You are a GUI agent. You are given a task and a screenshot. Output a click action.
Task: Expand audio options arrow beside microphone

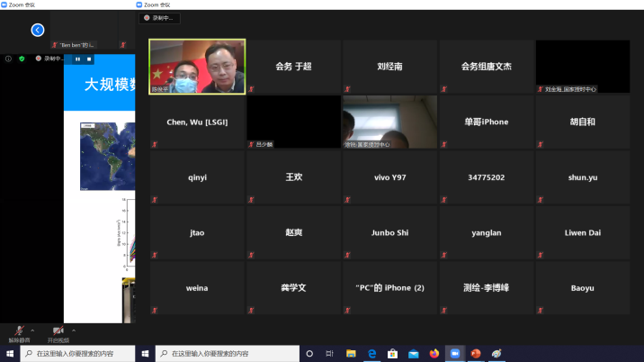click(x=32, y=330)
